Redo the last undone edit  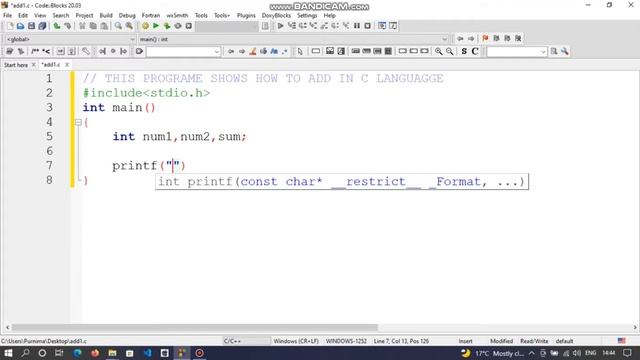pos(68,26)
